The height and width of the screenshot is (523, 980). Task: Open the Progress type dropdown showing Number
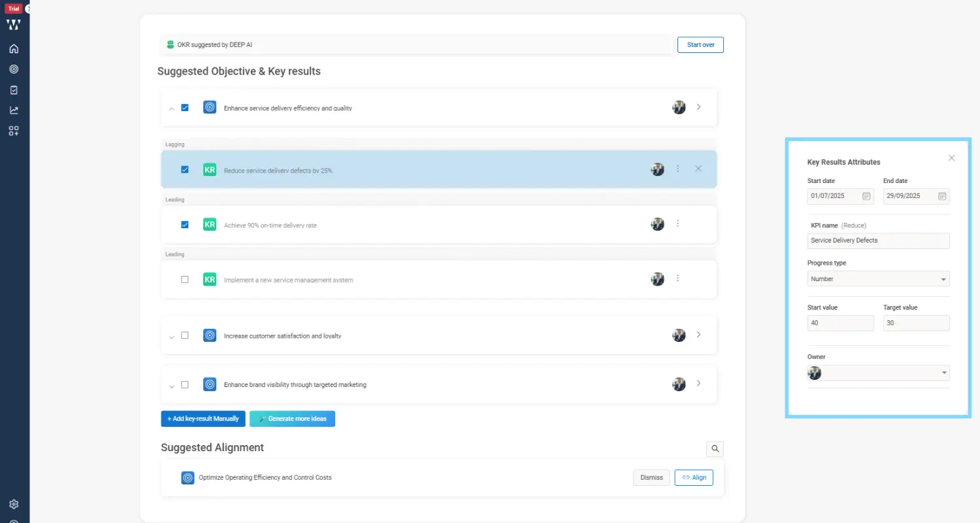(878, 278)
